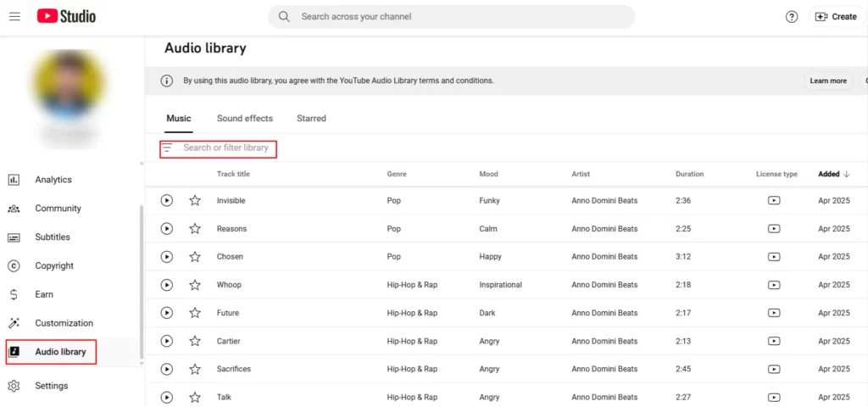Image resolution: width=868 pixels, height=407 pixels.
Task: Play the Future track
Action: point(167,313)
